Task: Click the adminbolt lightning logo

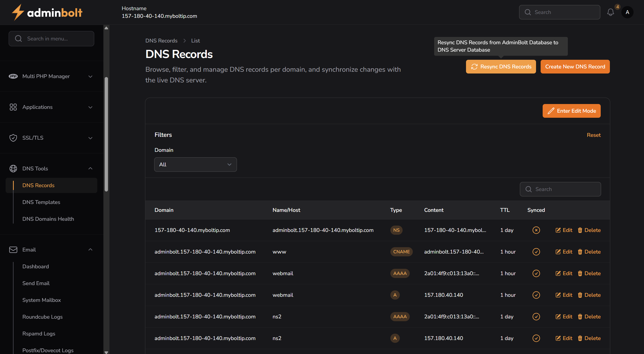Action: (18, 12)
